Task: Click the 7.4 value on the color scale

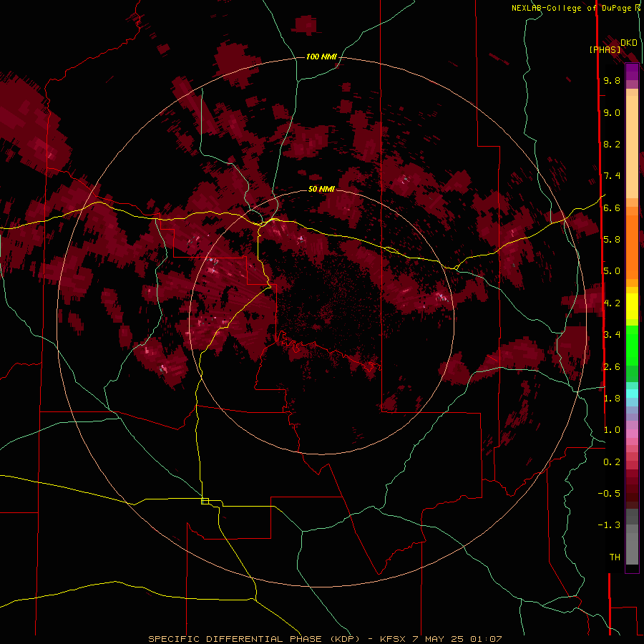Action: coord(612,176)
